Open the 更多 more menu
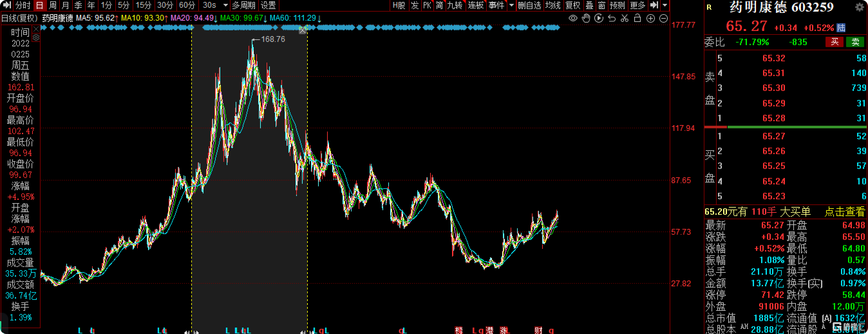 pyautogui.click(x=637, y=5)
